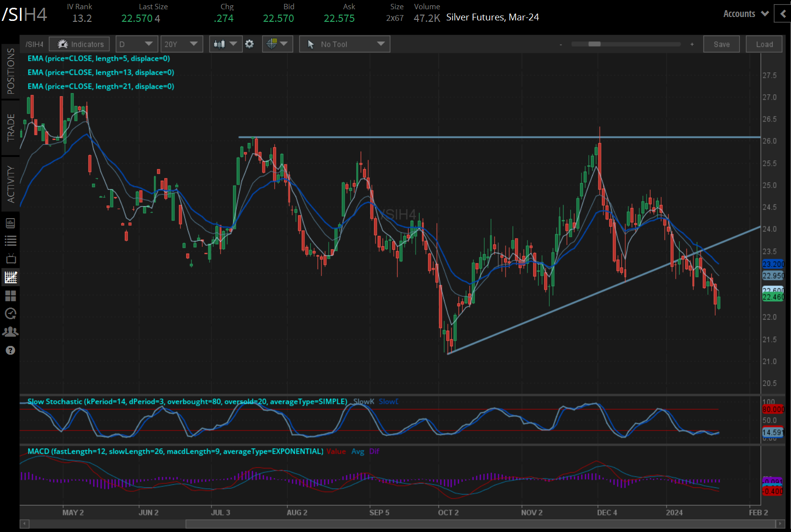The image size is (791, 532).
Task: Open the news feed sidebar icon
Action: click(x=10, y=223)
